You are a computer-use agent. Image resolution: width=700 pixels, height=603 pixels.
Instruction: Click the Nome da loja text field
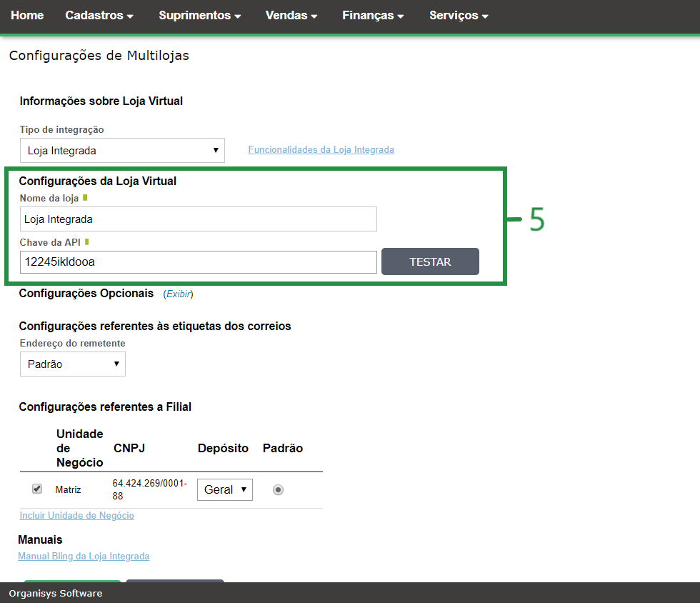(x=199, y=219)
